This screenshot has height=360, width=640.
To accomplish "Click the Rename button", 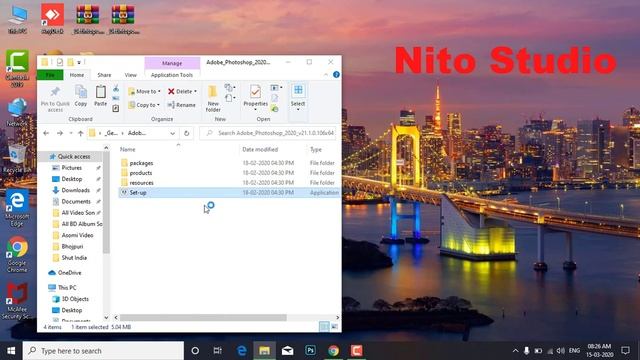I will click(181, 105).
